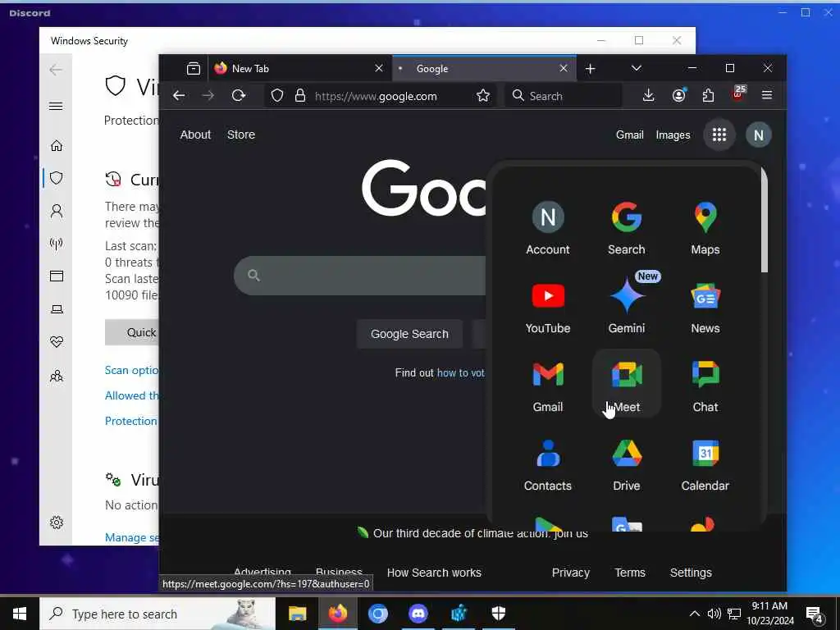
Task: Open the extension with 25 badge
Action: [738, 94]
